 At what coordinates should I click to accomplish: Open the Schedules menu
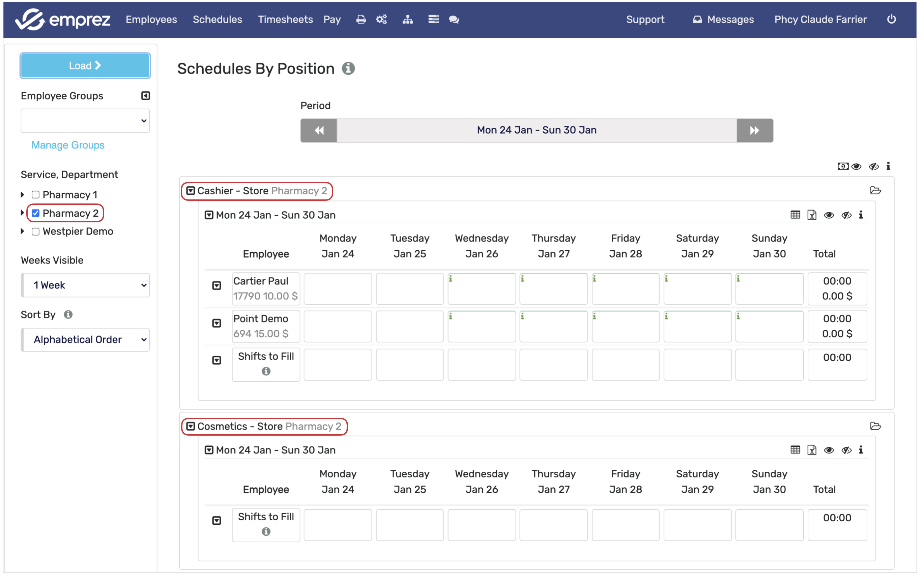tap(217, 20)
